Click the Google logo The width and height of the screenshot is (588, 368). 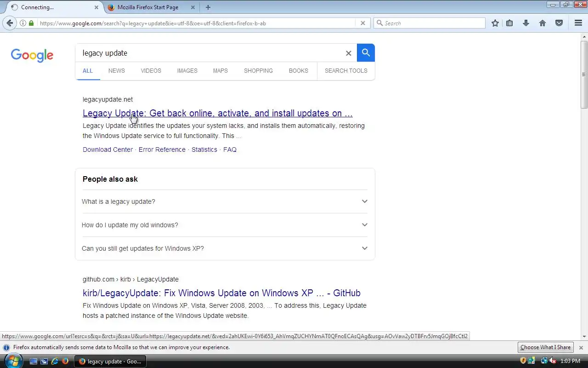coord(32,55)
